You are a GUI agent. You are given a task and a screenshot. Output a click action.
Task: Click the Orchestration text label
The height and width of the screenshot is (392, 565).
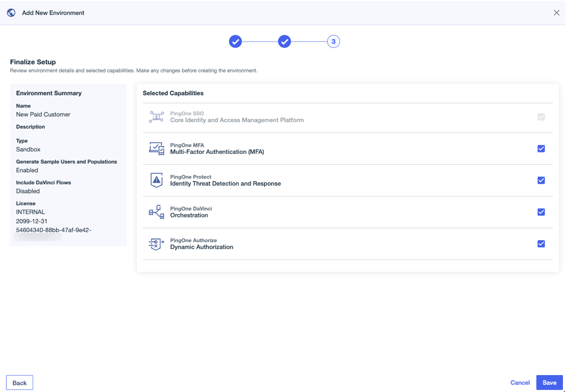click(189, 215)
